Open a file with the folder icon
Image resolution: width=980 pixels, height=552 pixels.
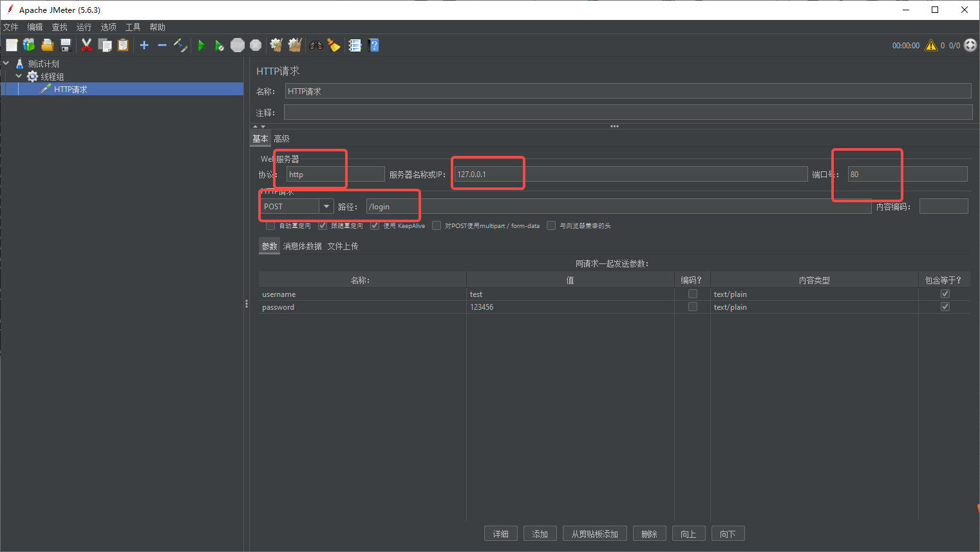click(47, 45)
